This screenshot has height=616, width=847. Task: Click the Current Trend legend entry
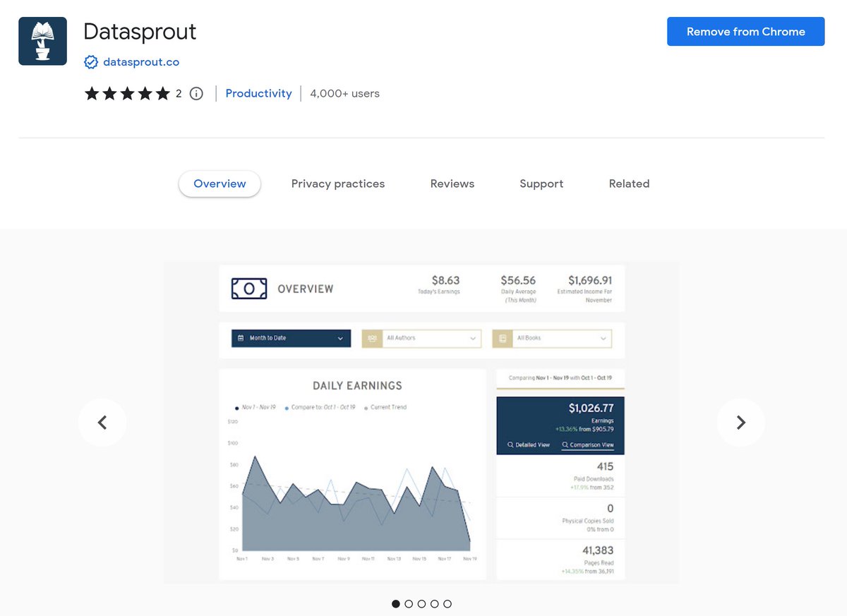[385, 407]
